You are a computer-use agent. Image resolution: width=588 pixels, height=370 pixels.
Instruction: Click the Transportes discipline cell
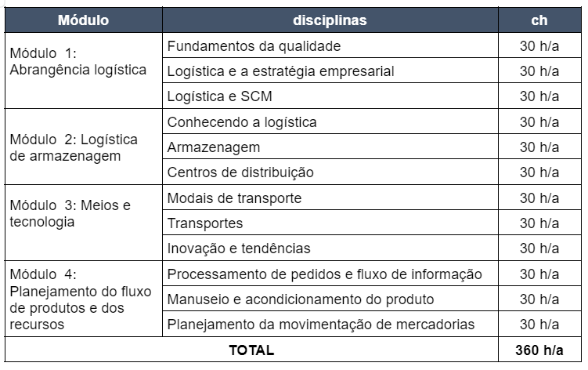pyautogui.click(x=330, y=223)
